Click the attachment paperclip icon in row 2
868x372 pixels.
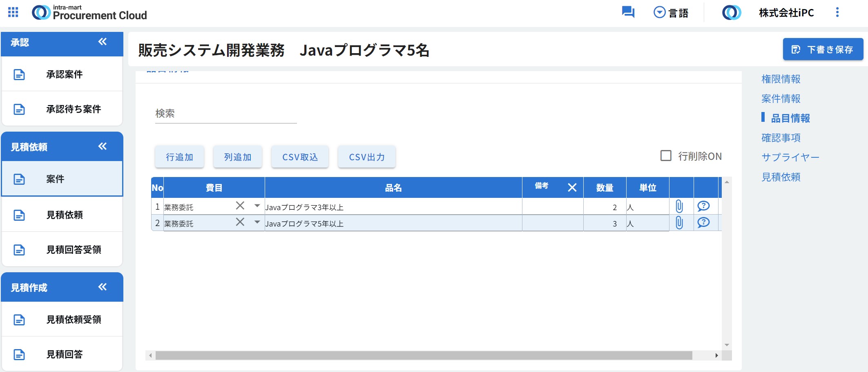(679, 223)
